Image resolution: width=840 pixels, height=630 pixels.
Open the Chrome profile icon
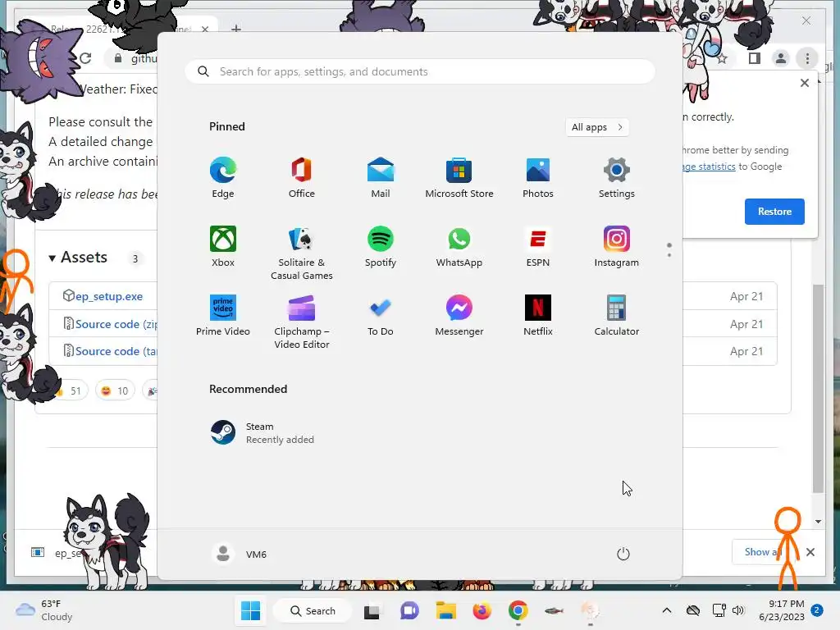coord(781,58)
